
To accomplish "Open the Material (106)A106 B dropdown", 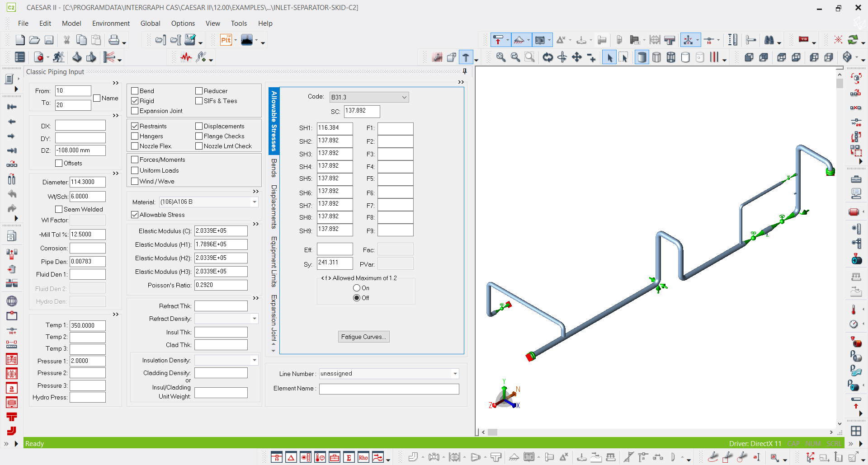I will click(255, 202).
